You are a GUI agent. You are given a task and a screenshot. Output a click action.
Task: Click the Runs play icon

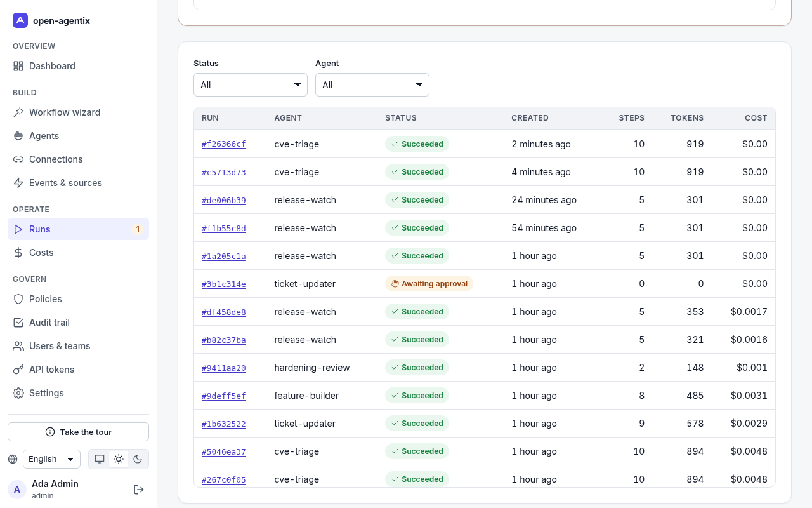coord(18,229)
